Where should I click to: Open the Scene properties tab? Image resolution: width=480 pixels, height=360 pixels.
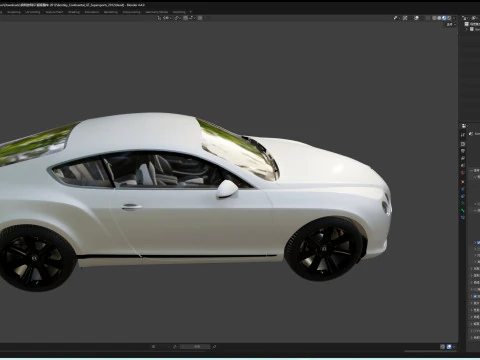463,165
